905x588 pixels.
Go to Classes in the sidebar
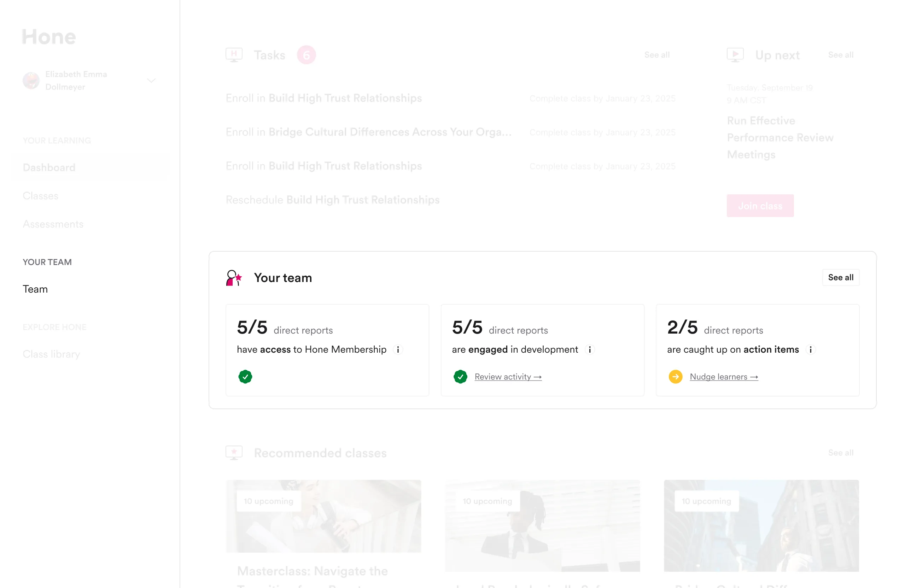pos(40,196)
